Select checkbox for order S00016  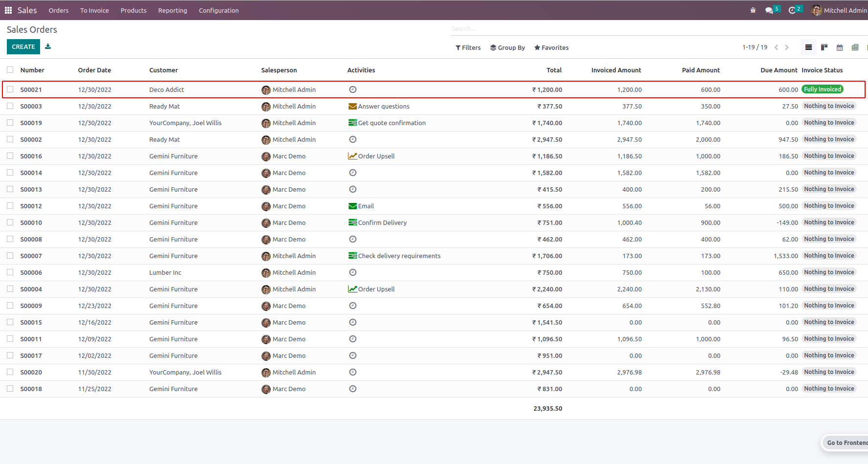pyautogui.click(x=10, y=156)
